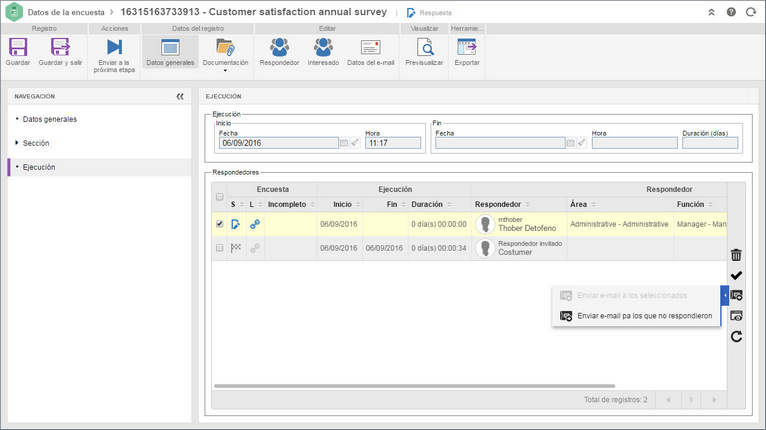Viewport: 766px width, 430px height.
Task: Click clear icon next to Inicio Fecha
Action: (355, 143)
